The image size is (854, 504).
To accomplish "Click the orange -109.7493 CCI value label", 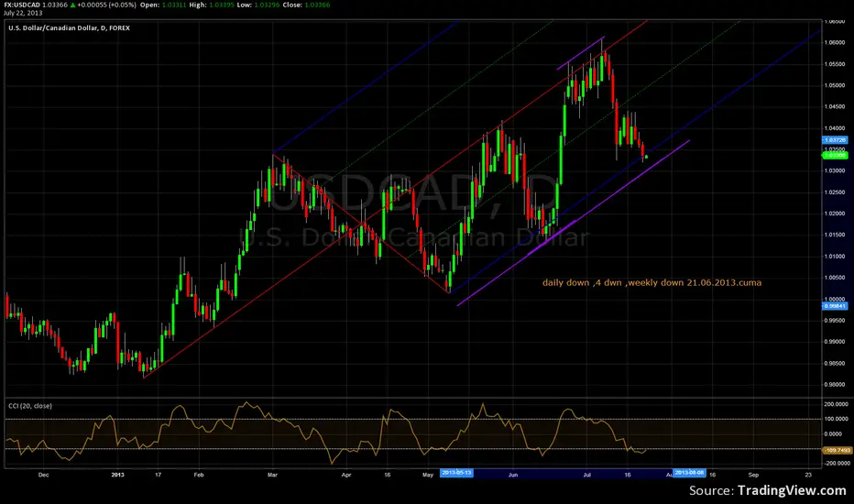I will point(837,451).
